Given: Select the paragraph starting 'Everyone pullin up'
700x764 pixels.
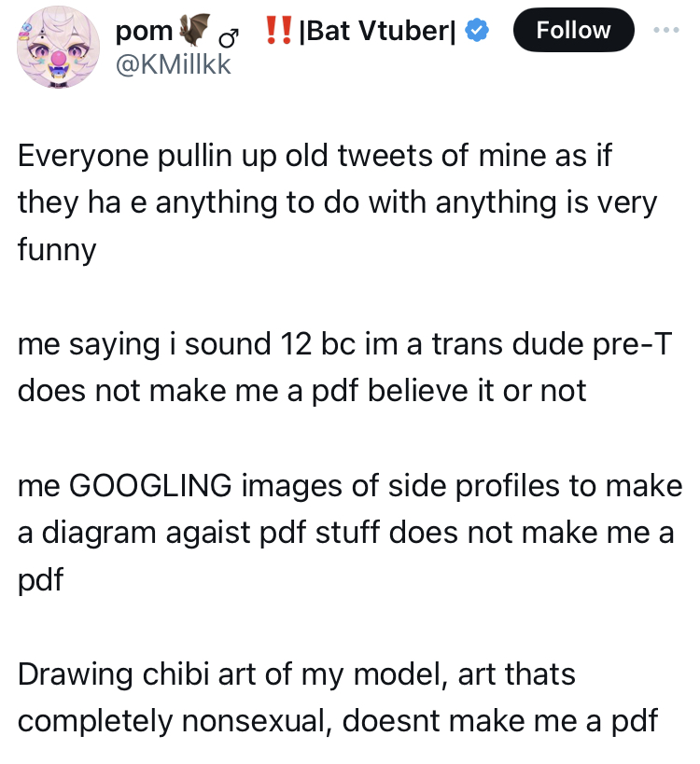Looking at the screenshot, I should (x=337, y=202).
